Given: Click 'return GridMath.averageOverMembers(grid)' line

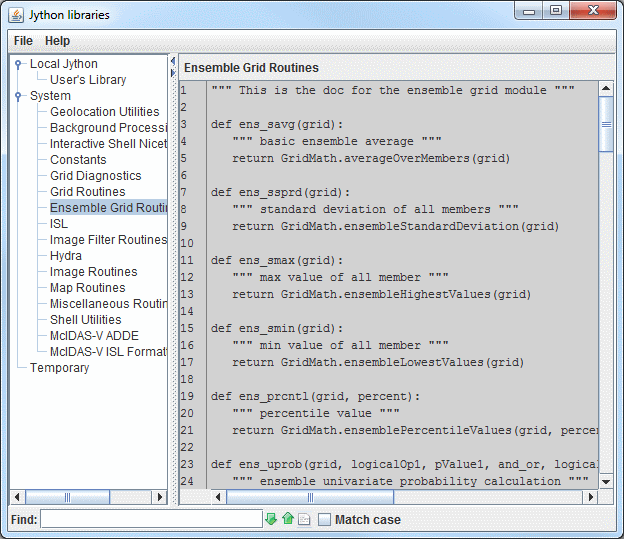Looking at the screenshot, I should coord(371,158).
